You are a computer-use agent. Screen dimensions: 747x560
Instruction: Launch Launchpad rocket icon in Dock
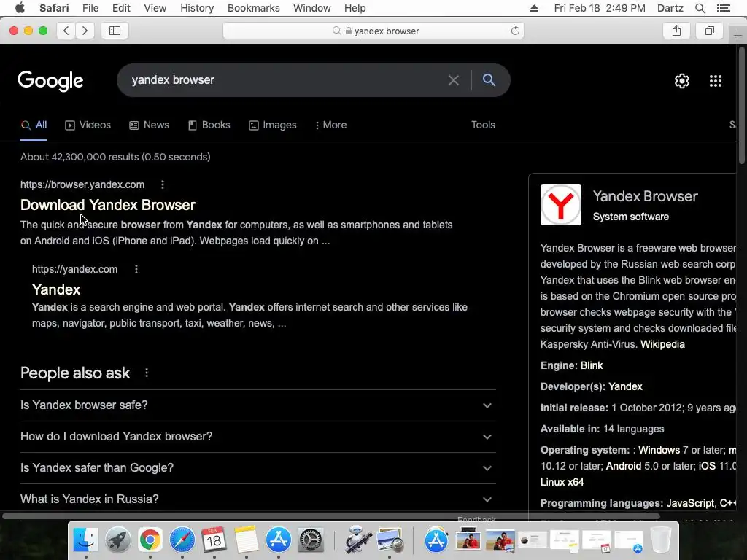117,540
